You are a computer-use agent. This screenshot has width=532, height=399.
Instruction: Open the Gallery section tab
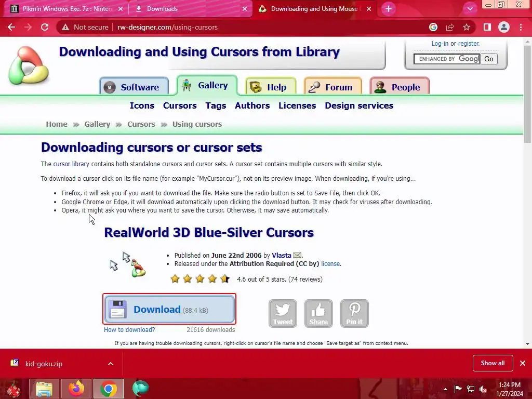coord(207,85)
